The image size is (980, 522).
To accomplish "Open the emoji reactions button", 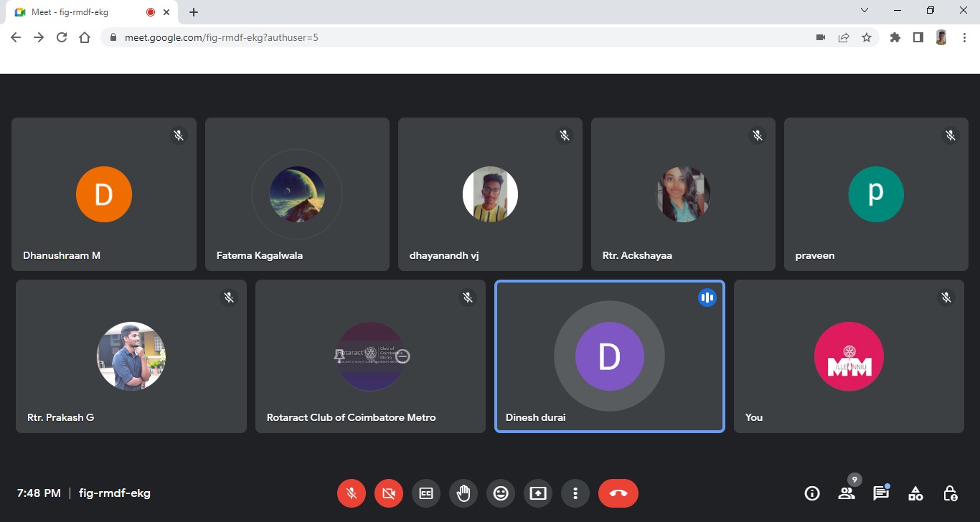I will [501, 493].
